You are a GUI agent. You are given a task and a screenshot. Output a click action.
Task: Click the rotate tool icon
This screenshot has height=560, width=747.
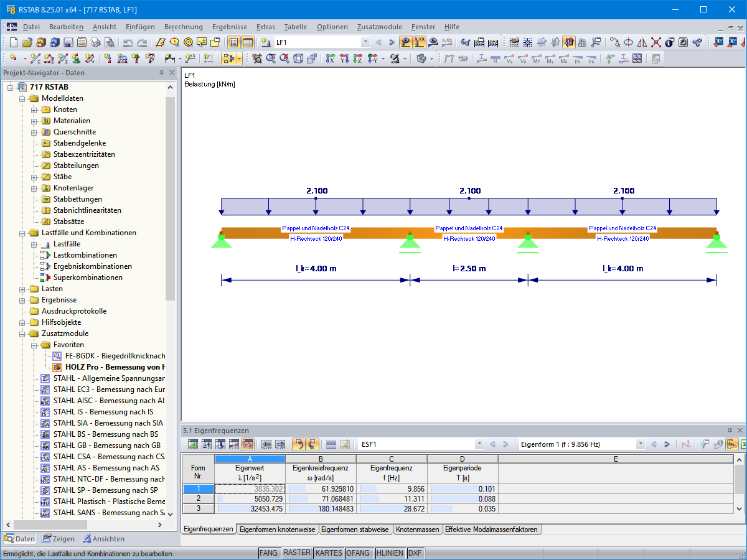pyautogui.click(x=629, y=42)
